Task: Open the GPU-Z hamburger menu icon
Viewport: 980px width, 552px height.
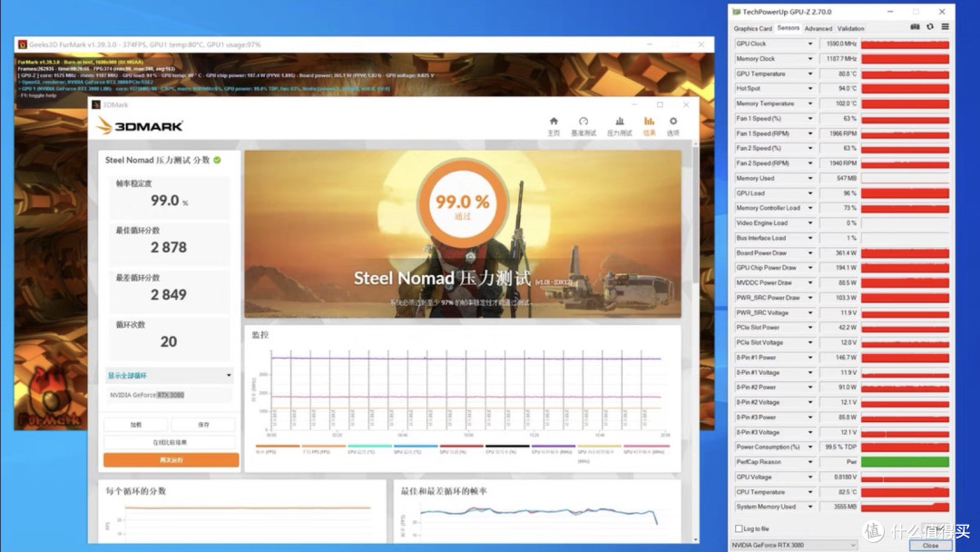Action: click(x=945, y=27)
